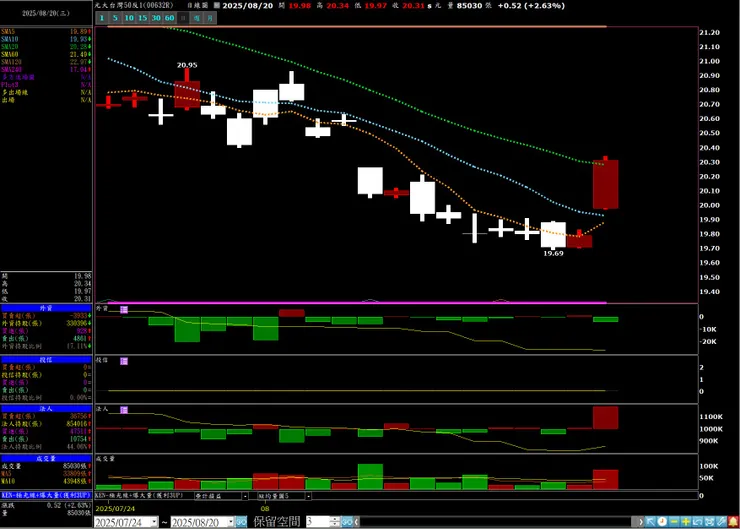Click the tall red bar in 法人 chart
The height and width of the screenshot is (529, 740).
(605, 418)
